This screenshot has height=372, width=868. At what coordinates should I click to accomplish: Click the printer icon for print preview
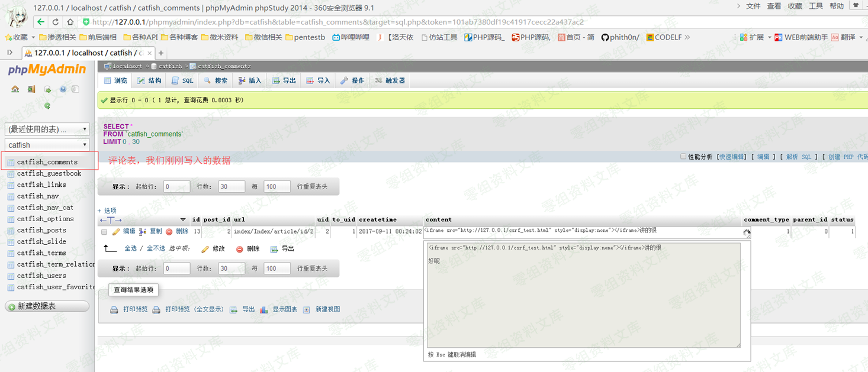114,310
